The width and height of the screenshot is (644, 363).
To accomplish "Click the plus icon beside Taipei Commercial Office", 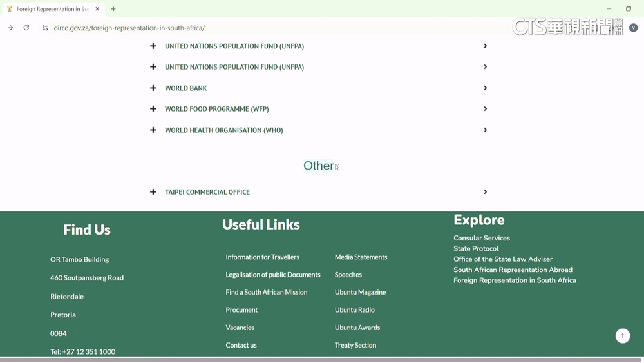I will tap(153, 192).
